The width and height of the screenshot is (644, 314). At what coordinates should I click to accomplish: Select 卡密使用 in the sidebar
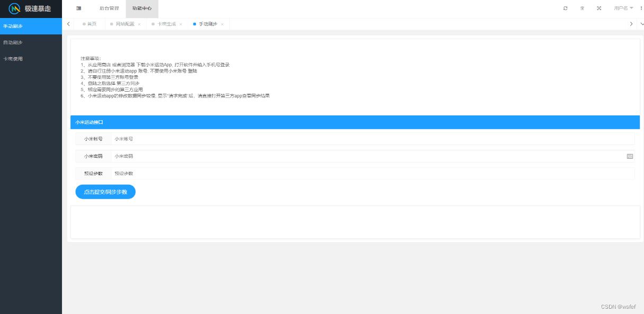pos(13,59)
